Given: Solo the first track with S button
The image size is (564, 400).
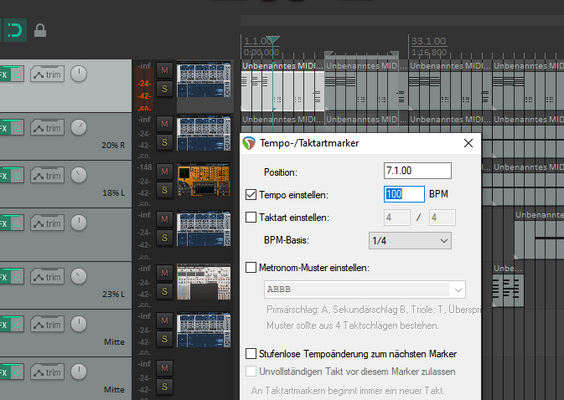Looking at the screenshot, I should 164,88.
